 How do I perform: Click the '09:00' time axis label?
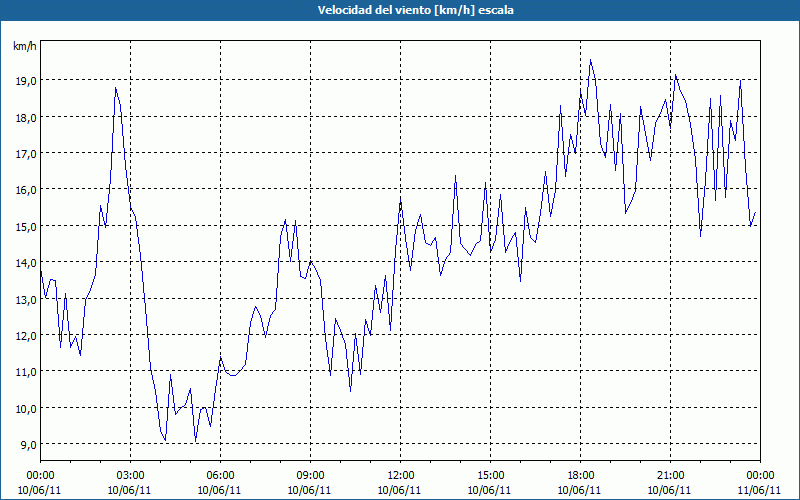310,476
